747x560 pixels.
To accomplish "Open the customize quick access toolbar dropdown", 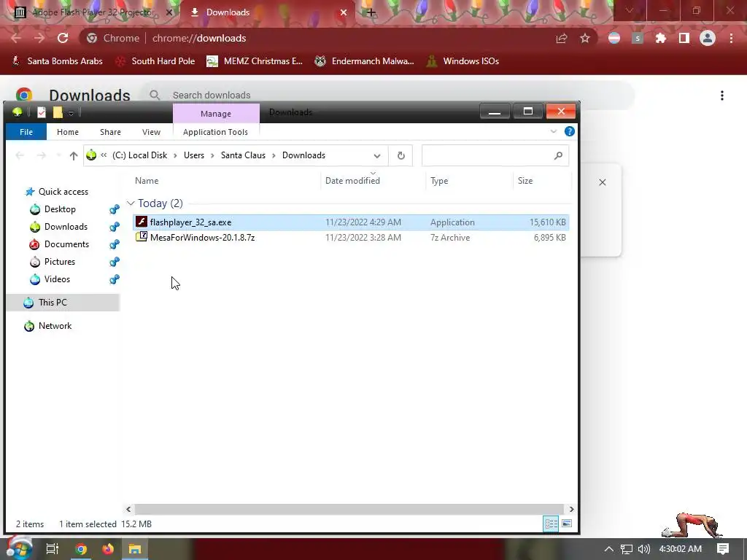I will (x=71, y=113).
